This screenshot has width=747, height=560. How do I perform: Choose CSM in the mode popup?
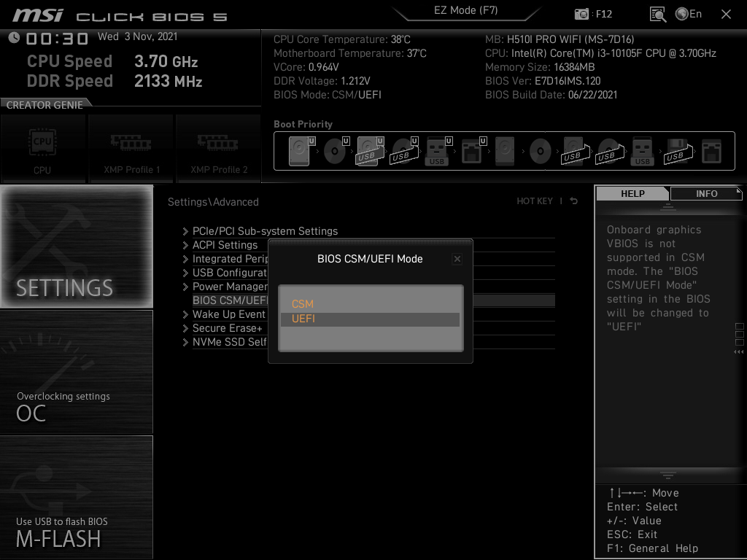(303, 304)
